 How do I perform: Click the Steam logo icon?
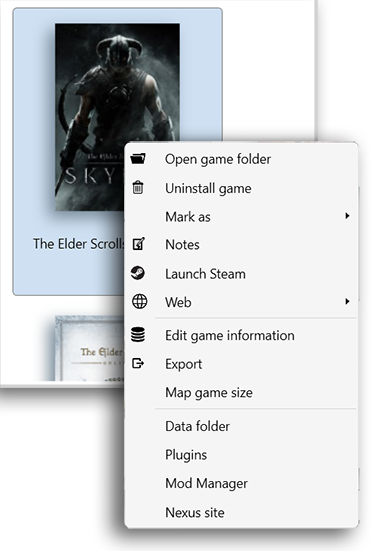(x=138, y=273)
